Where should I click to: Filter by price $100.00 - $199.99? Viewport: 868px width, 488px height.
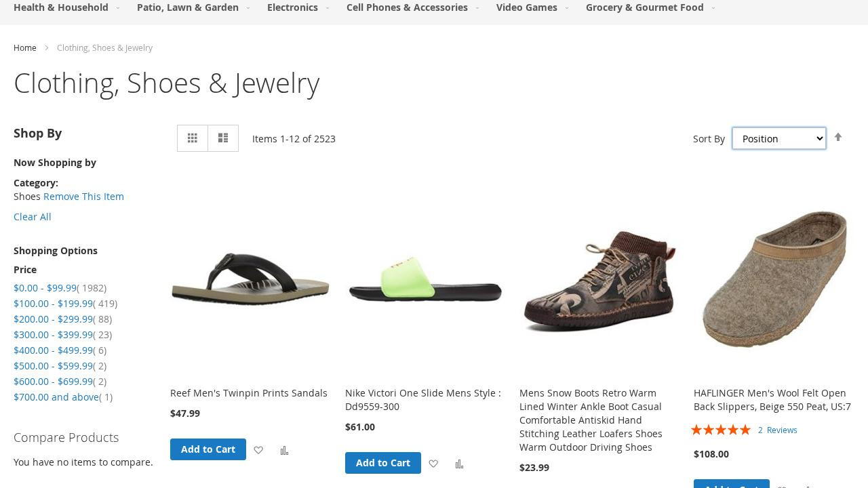53,304
